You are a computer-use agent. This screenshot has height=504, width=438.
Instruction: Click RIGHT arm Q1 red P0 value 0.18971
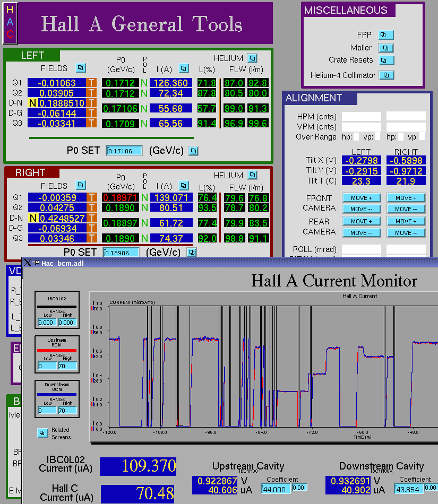point(121,197)
